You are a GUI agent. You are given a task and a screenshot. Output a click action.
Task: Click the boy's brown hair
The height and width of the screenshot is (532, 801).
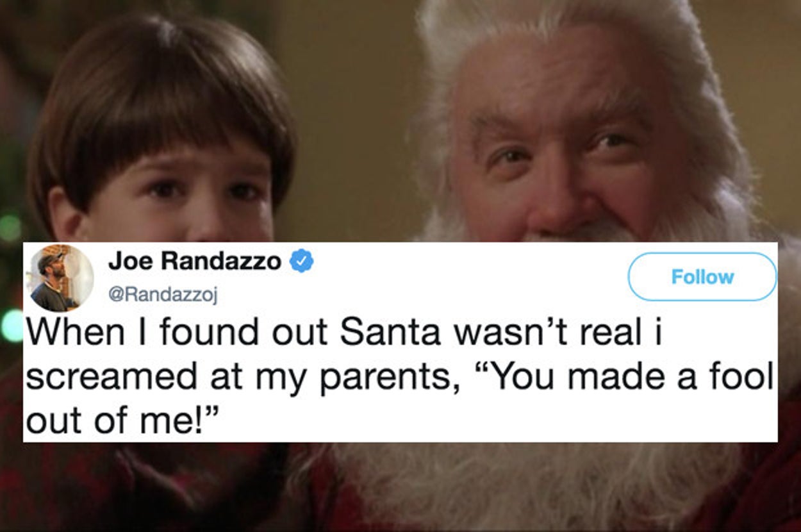point(160,83)
